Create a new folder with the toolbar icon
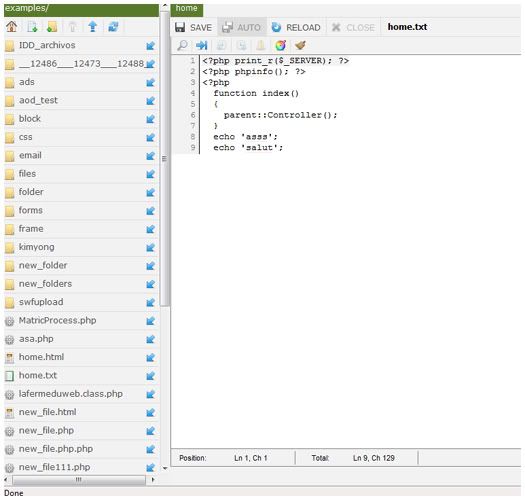The width and height of the screenshot is (525, 500). coord(52,27)
